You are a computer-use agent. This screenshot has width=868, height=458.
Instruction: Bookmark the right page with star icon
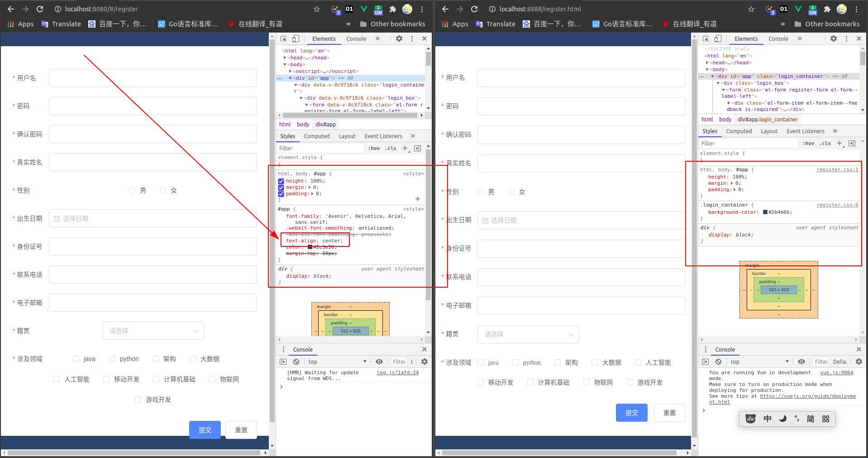(751, 9)
